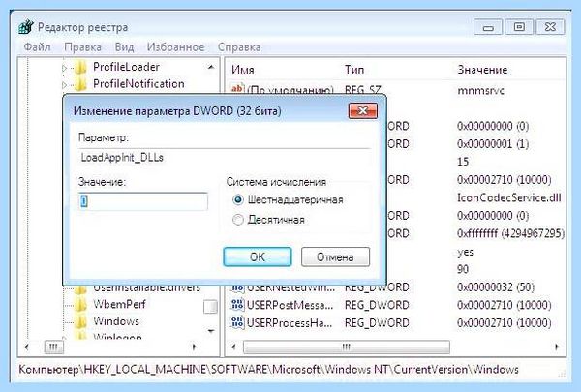Click the 0x00000032 (50) value
The image size is (581, 392).
click(x=496, y=287)
